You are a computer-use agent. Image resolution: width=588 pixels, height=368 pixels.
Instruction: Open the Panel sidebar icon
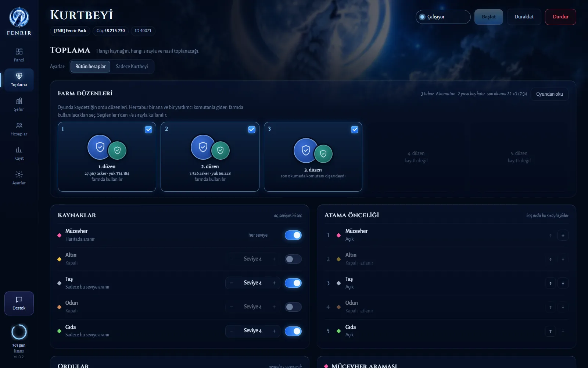point(19,55)
